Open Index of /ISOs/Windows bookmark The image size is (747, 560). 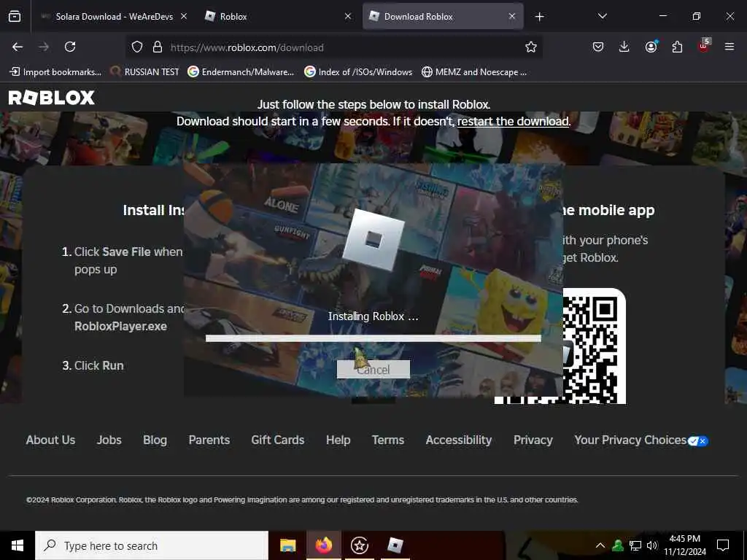coord(358,72)
